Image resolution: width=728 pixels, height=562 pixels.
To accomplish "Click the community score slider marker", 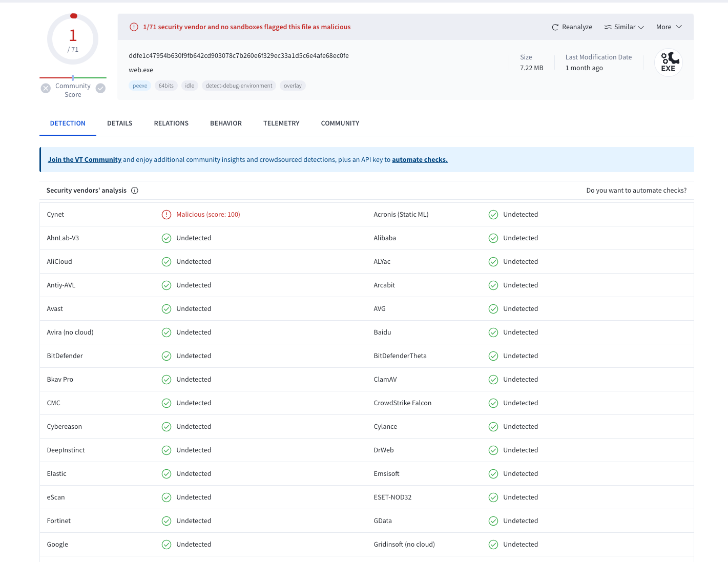I will click(73, 78).
